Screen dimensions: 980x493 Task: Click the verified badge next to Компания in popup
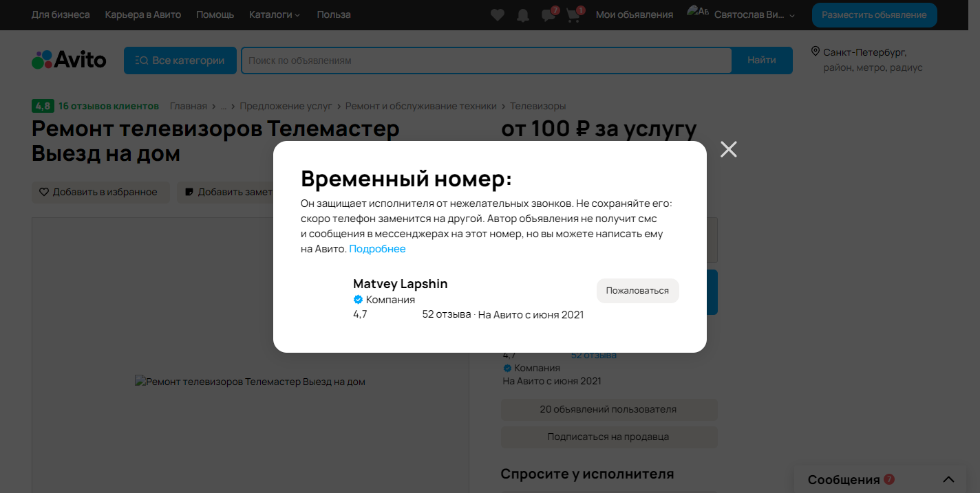[358, 300]
